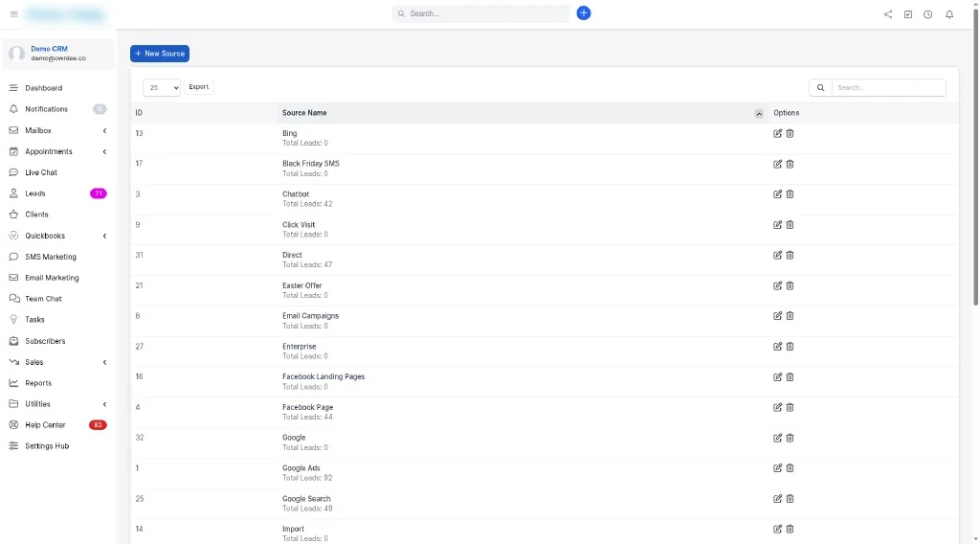Delete the Click Visit source

click(790, 224)
